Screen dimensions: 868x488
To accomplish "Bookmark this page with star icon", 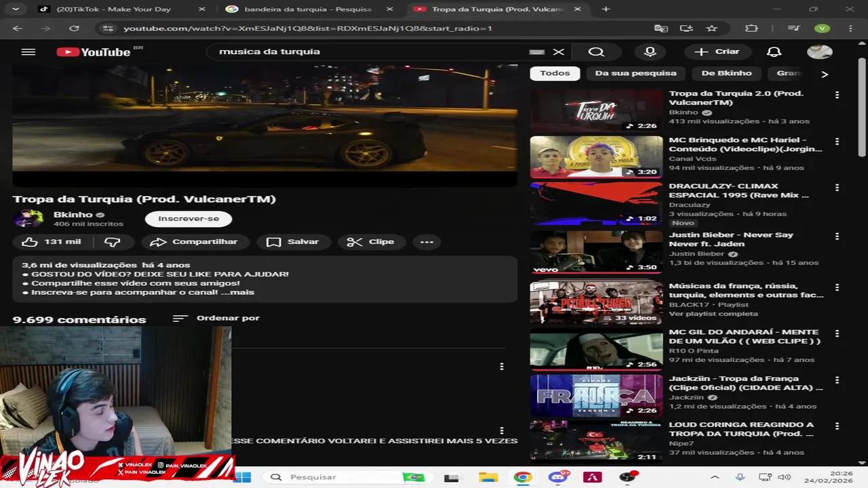I will 711,28.
